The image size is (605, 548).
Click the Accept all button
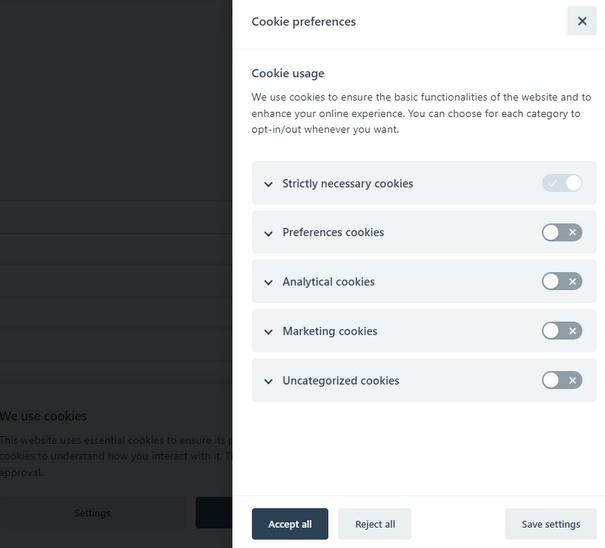click(x=290, y=524)
